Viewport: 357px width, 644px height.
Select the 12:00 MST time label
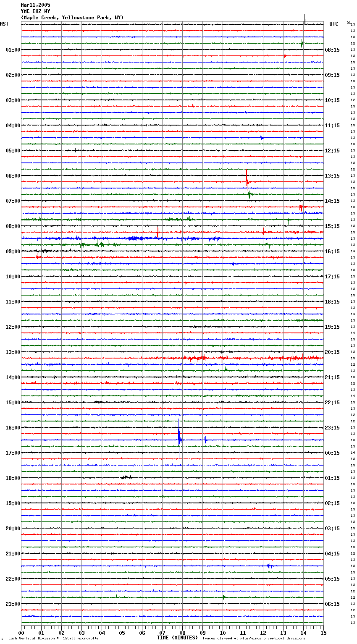click(13, 327)
